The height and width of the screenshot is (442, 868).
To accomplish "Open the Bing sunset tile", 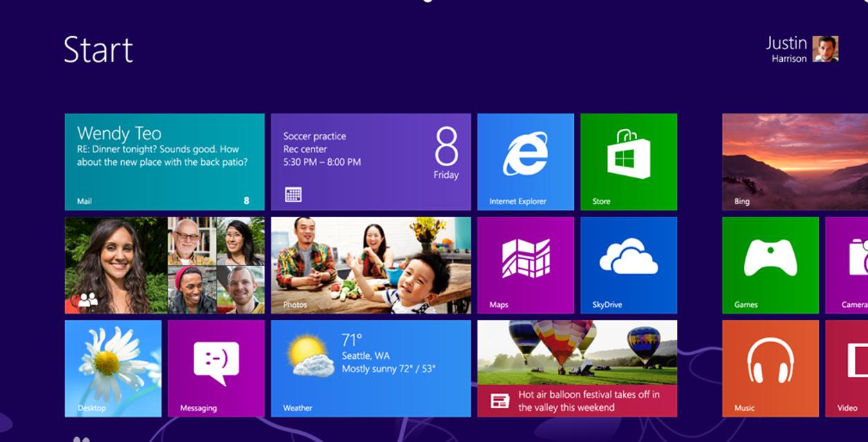I will pyautogui.click(x=795, y=161).
